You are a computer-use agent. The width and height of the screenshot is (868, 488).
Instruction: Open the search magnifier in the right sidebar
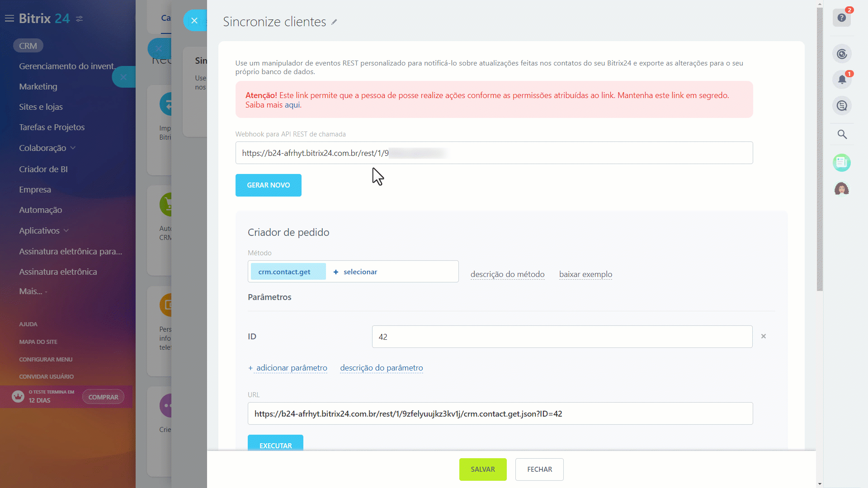pyautogui.click(x=842, y=134)
